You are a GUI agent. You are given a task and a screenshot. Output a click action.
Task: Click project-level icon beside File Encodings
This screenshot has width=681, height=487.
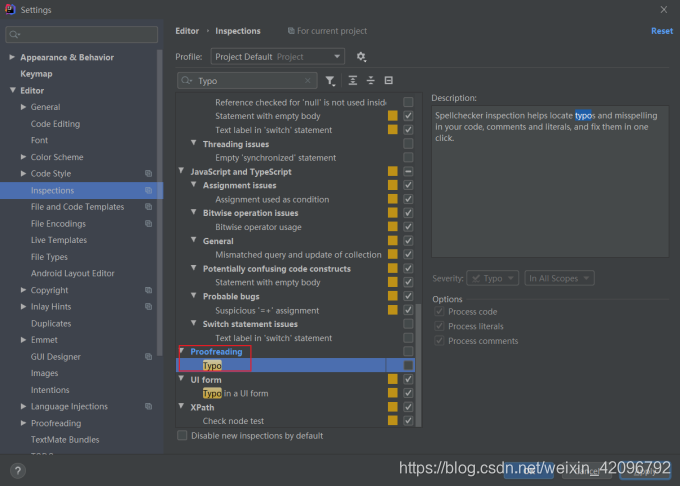point(149,223)
